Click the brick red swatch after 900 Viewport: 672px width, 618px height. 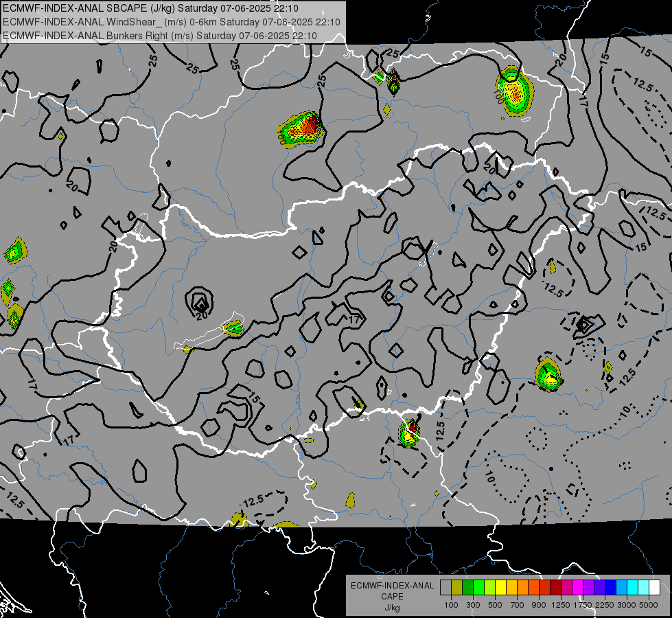tap(544, 587)
